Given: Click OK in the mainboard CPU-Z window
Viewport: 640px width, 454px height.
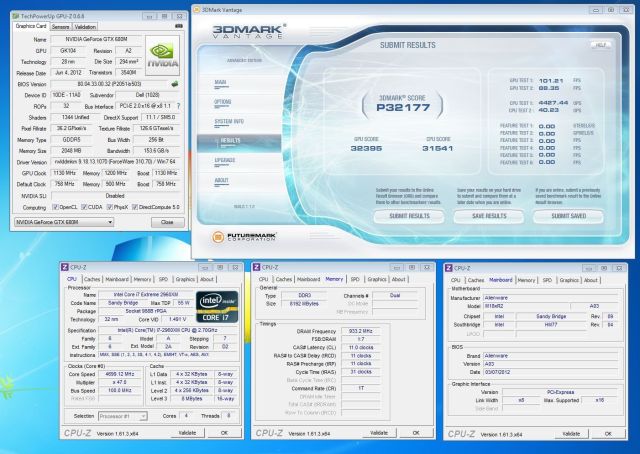Looking at the screenshot, I should click(608, 434).
